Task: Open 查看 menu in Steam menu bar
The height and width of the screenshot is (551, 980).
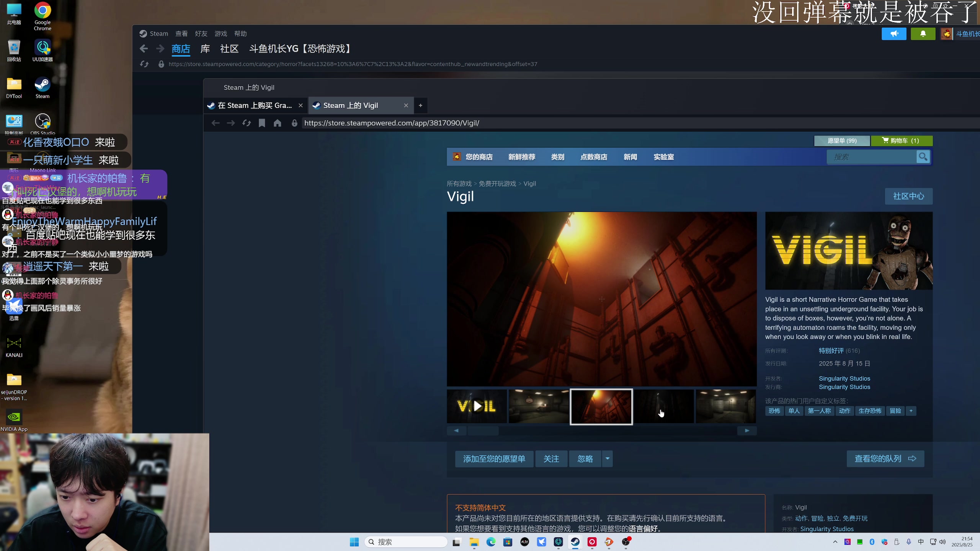Action: click(181, 34)
